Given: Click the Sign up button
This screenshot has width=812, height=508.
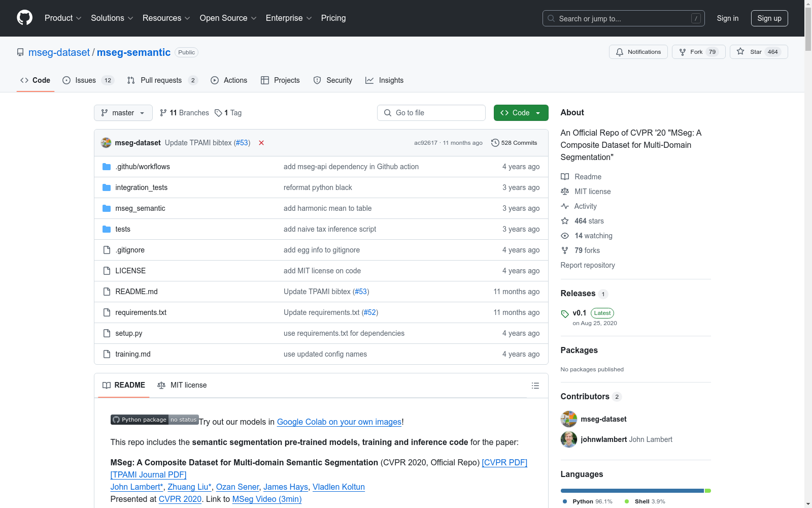Looking at the screenshot, I should click(769, 18).
